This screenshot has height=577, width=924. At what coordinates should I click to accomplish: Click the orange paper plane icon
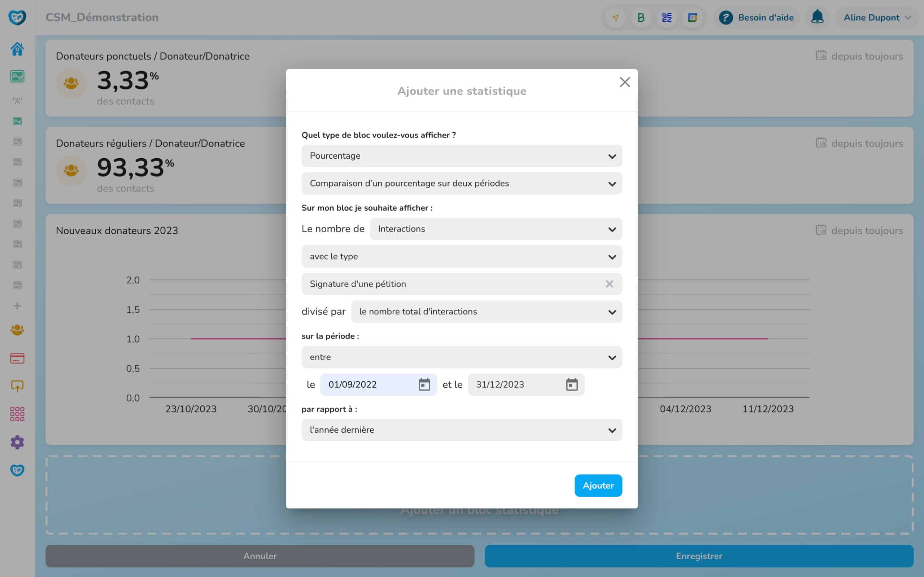[x=615, y=18]
